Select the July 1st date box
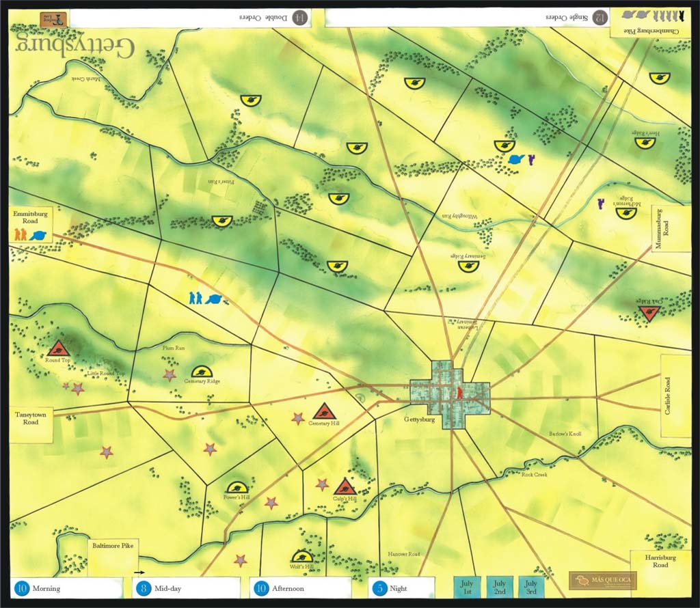700x608 pixels. click(466, 587)
